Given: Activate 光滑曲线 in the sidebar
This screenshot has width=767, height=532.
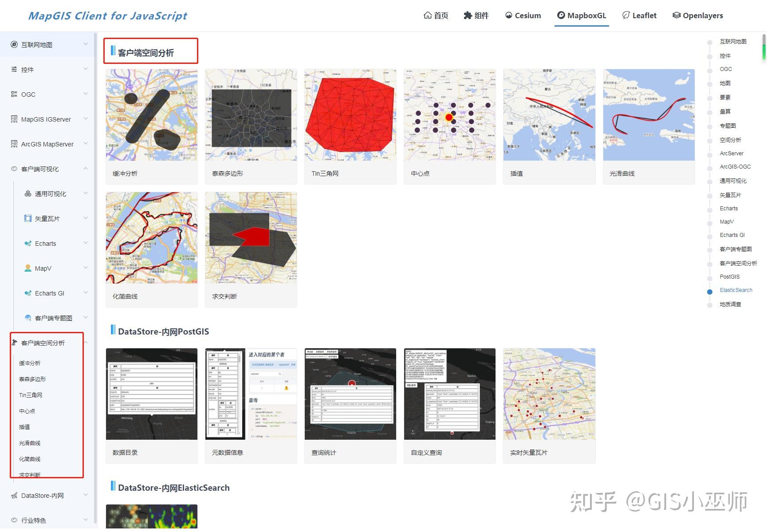Looking at the screenshot, I should (30, 443).
